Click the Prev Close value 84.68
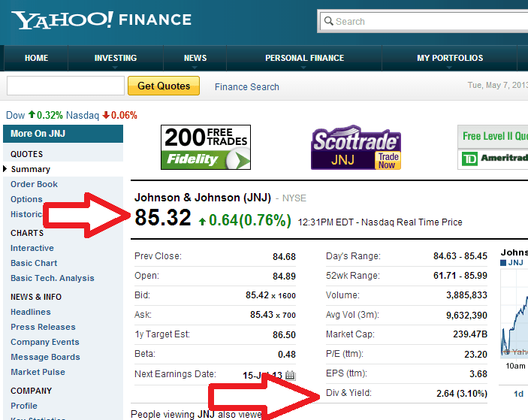Image resolution: width=528 pixels, height=420 pixels. 284,257
